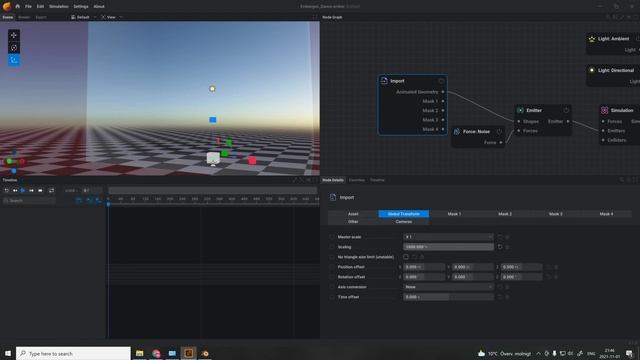Switch to the Mask 2 tab
640x360 pixels.
tap(505, 214)
